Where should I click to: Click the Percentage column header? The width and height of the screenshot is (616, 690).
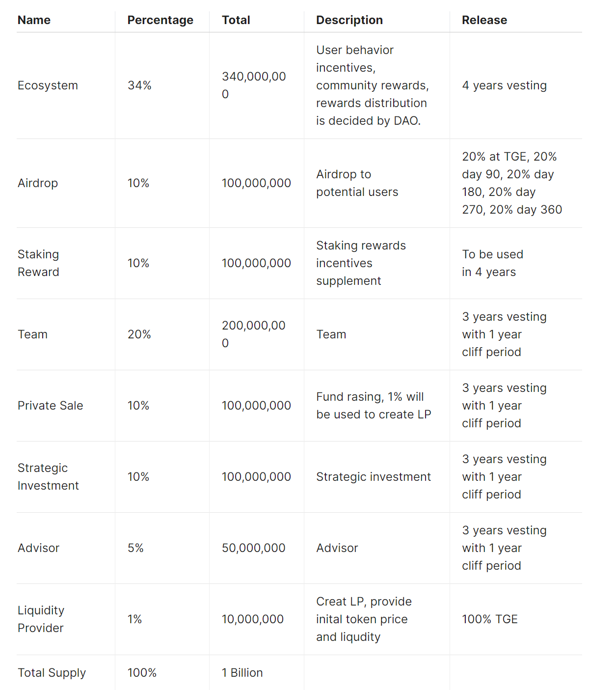tap(160, 20)
